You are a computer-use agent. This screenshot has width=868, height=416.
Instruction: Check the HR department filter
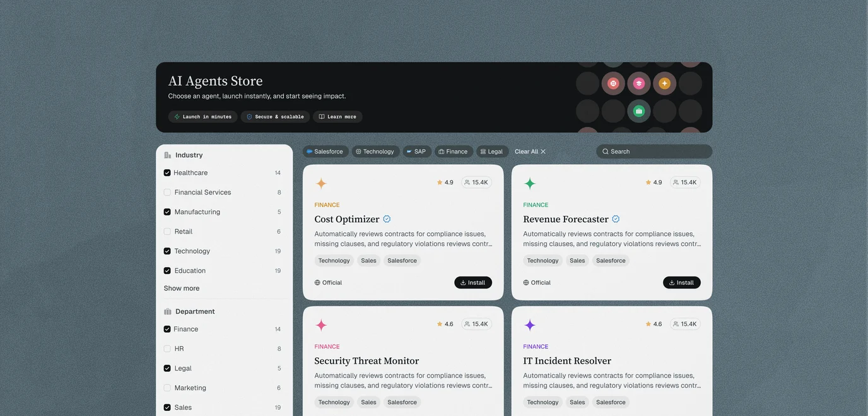[167, 349]
